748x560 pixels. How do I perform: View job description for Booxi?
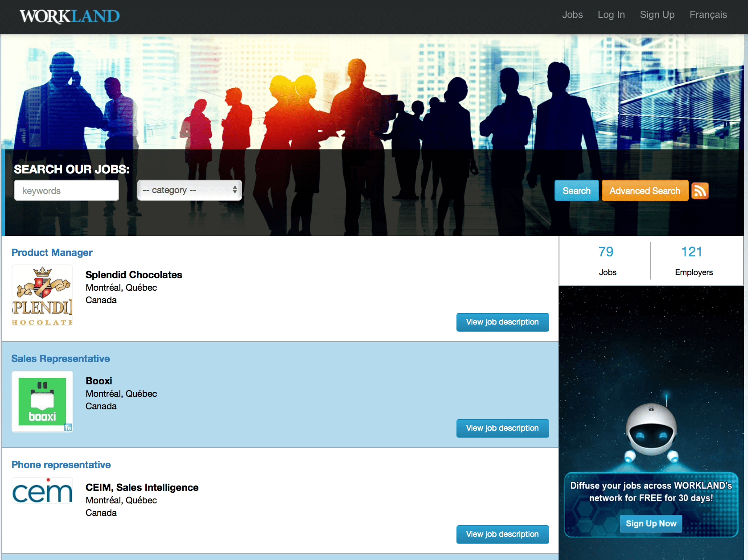[502, 428]
